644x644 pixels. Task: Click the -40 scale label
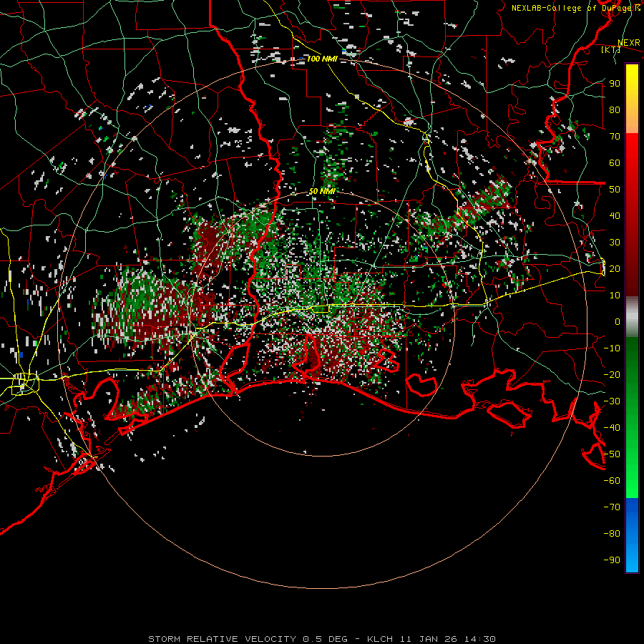click(612, 428)
